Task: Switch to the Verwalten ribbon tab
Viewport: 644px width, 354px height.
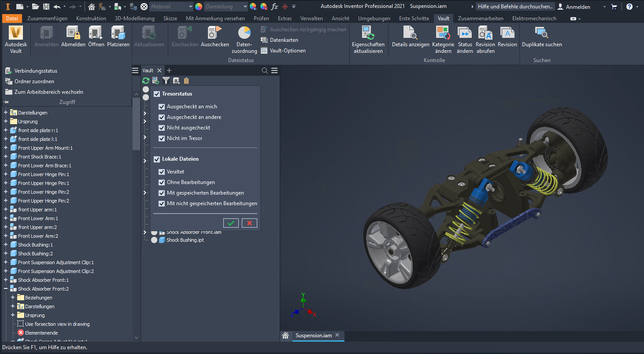Action: point(311,18)
